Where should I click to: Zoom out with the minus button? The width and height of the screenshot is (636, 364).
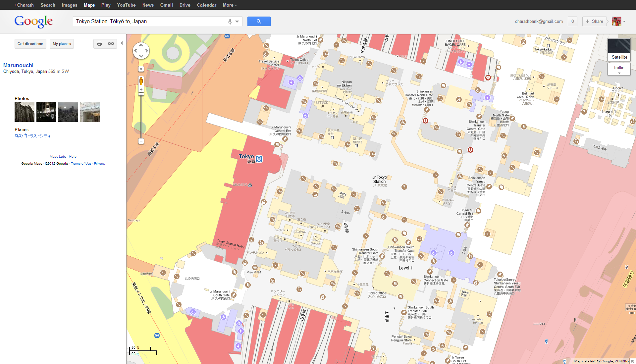click(x=141, y=141)
